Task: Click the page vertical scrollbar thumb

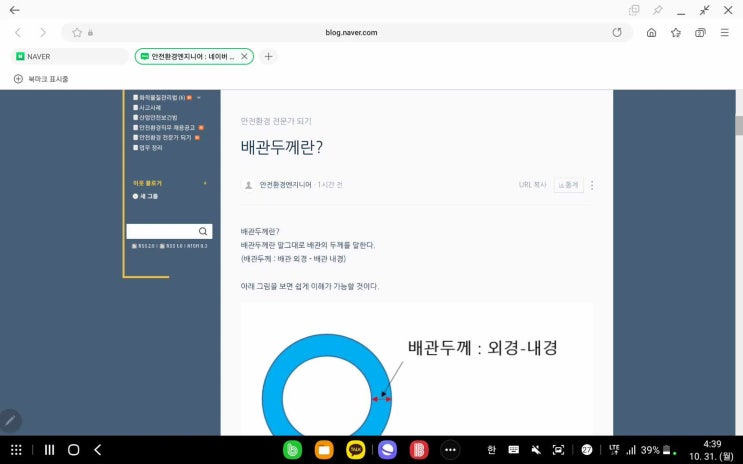Action: (739, 126)
